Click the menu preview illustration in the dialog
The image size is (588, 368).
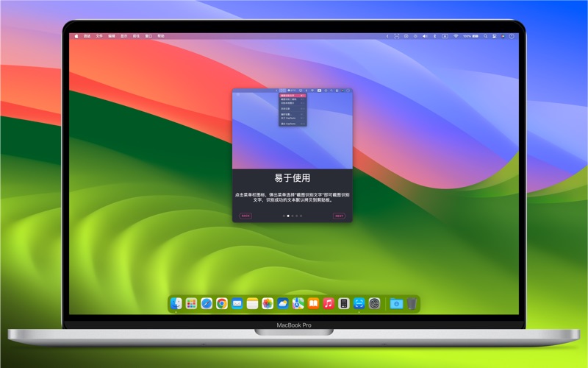(293, 129)
